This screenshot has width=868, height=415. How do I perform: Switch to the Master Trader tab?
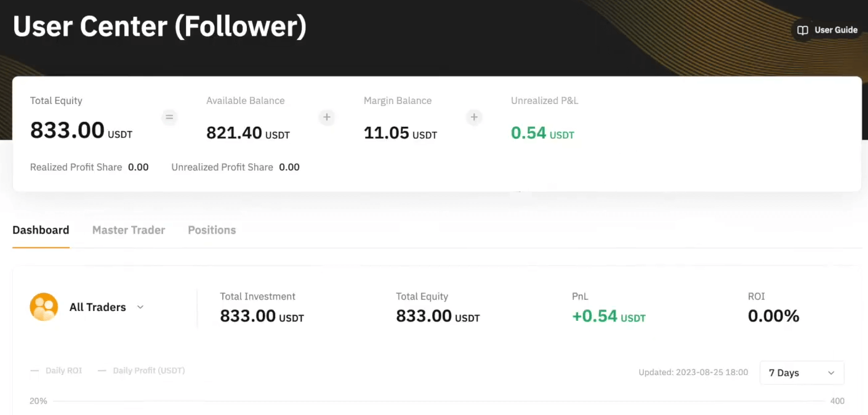[129, 230]
